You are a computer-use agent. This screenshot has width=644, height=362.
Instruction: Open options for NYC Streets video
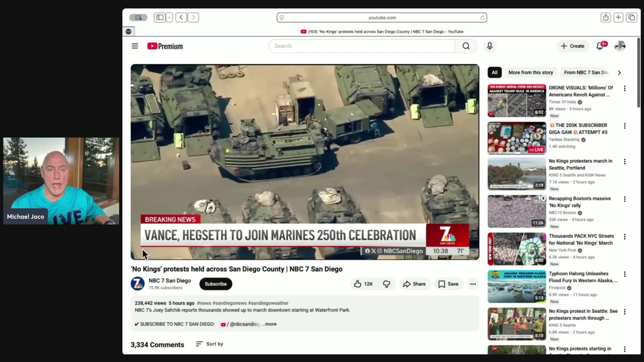pyautogui.click(x=624, y=237)
